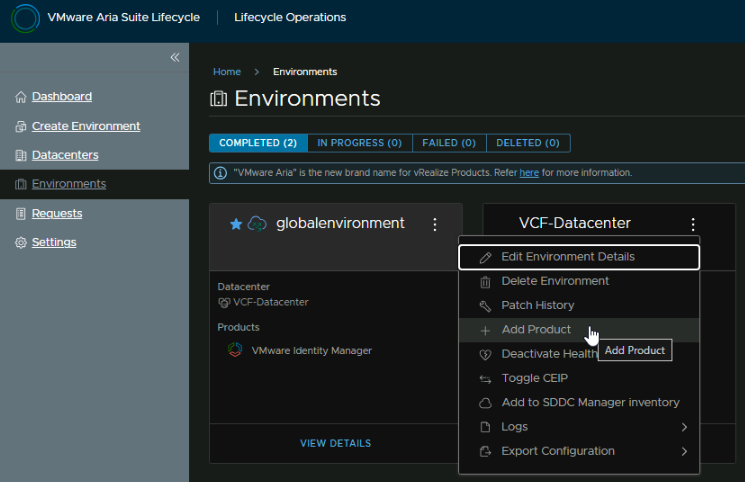This screenshot has width=745, height=482.
Task: Open the Requests sidebar link
Action: pos(57,213)
